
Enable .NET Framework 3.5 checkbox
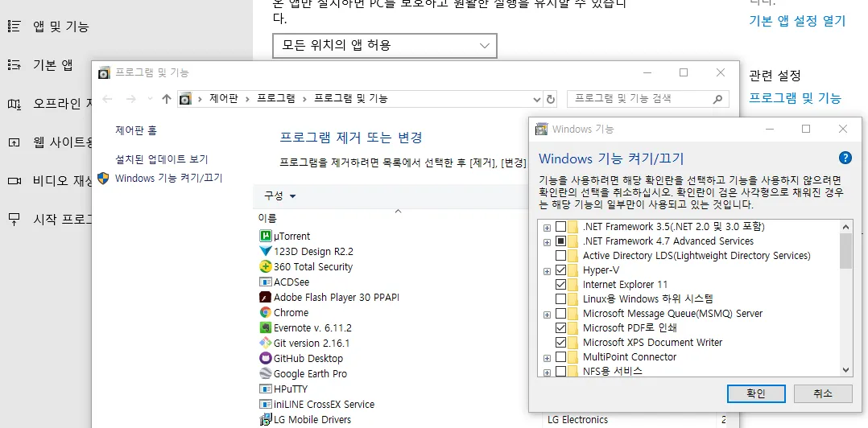point(560,227)
